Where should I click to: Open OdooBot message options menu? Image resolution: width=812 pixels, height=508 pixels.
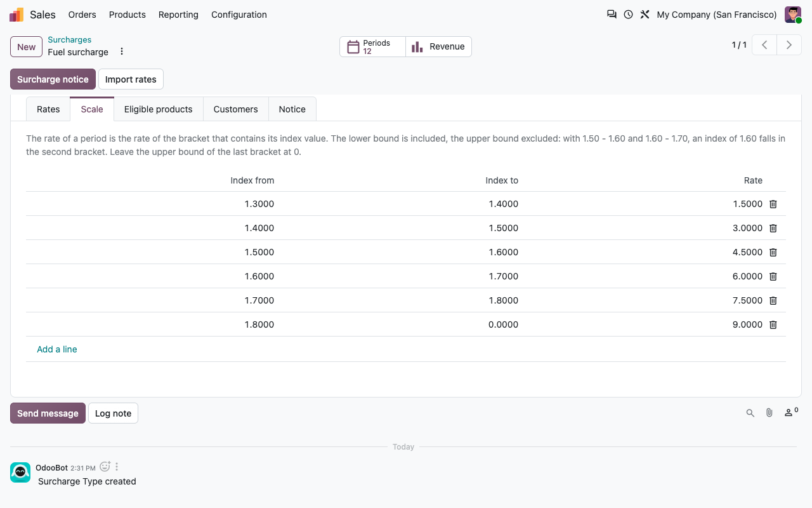point(117,467)
